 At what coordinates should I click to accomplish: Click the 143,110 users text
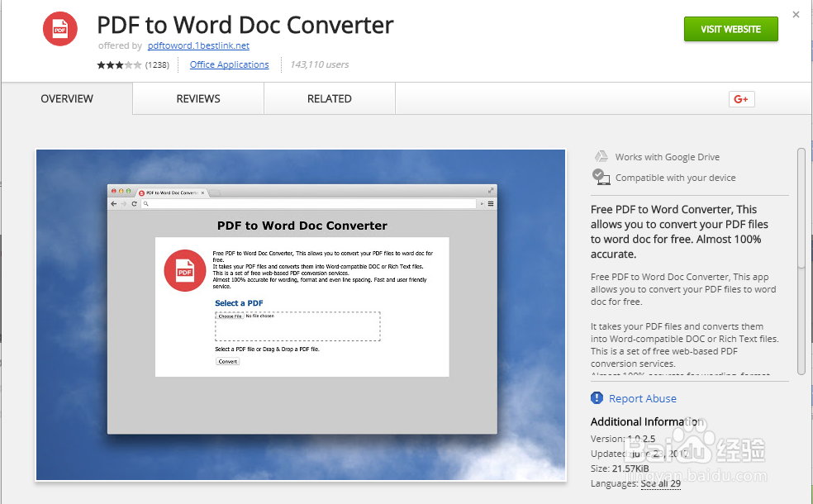tap(320, 64)
